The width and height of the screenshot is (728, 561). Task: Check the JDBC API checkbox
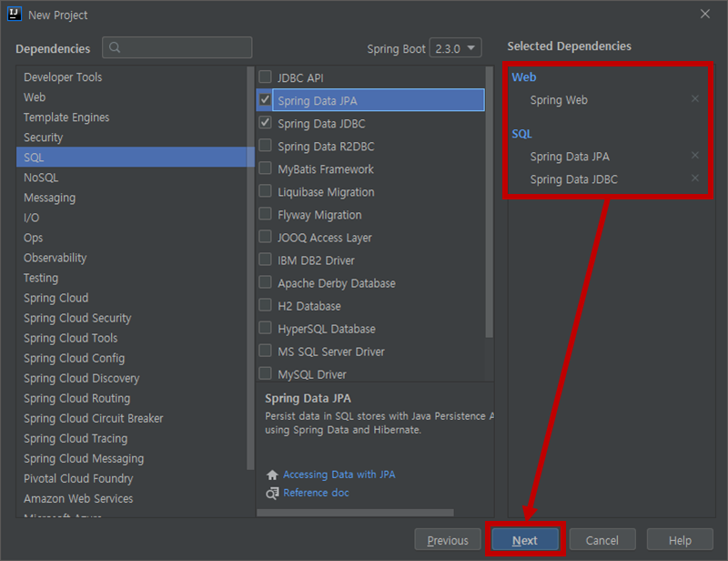[x=265, y=76]
